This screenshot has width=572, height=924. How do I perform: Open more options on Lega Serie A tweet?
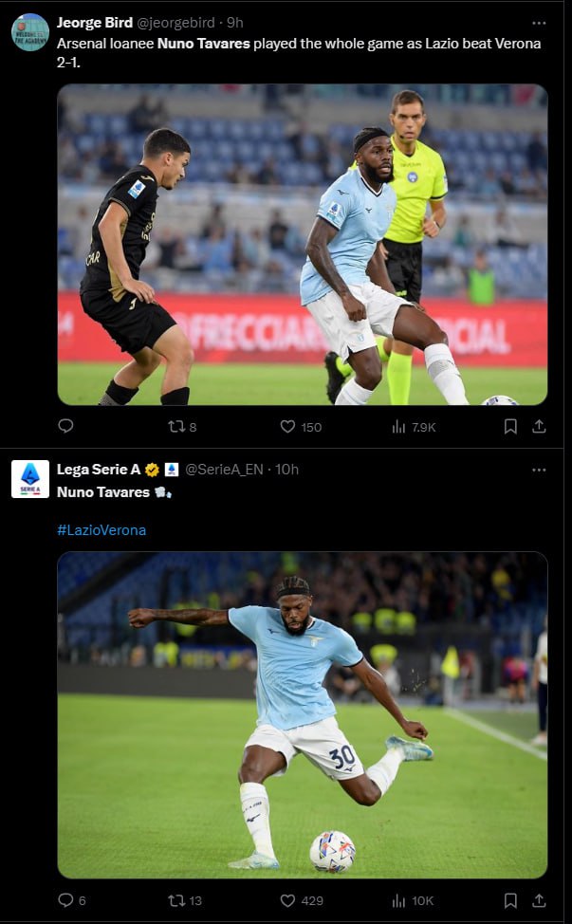pyautogui.click(x=539, y=471)
